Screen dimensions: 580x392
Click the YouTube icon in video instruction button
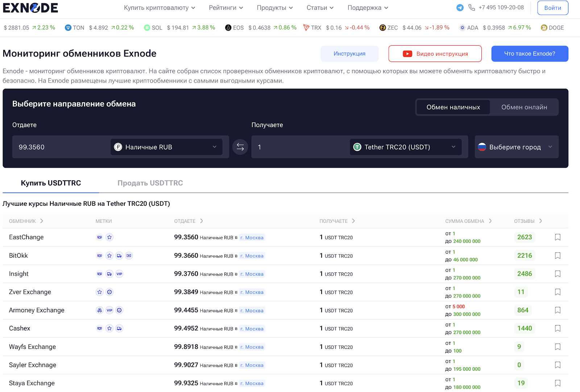407,54
